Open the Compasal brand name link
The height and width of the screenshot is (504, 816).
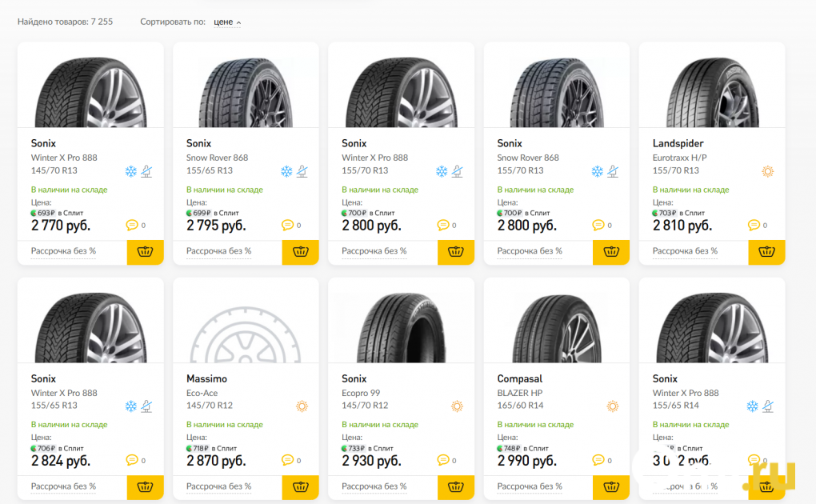[x=519, y=378]
